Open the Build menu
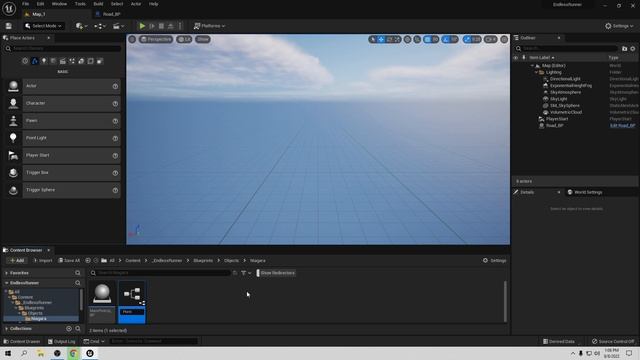Image resolution: width=640 pixels, height=360 pixels. pos(98,4)
